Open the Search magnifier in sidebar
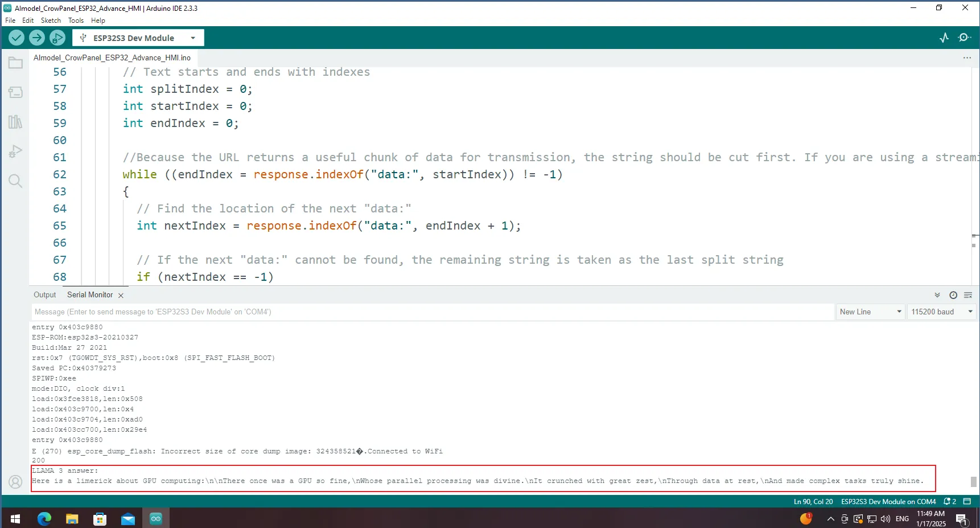Viewport: 980px width, 528px height. [x=15, y=181]
